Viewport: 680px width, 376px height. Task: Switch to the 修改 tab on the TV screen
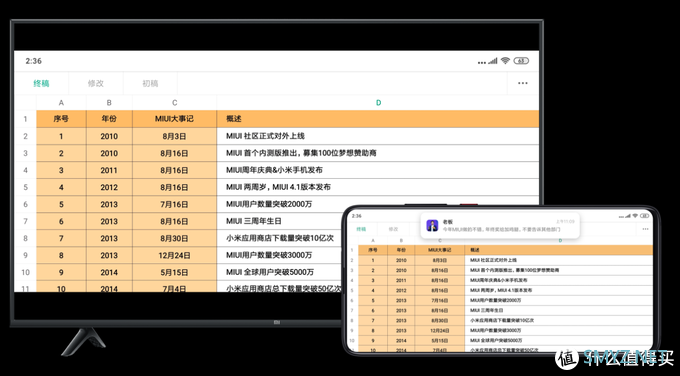96,83
